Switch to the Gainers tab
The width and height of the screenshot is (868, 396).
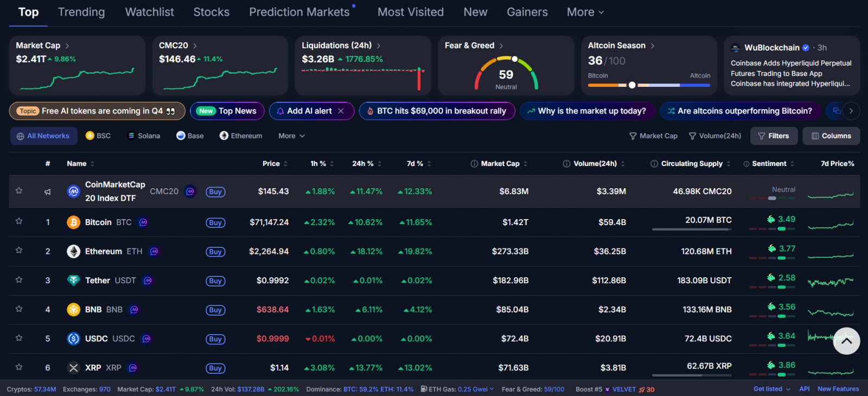527,12
